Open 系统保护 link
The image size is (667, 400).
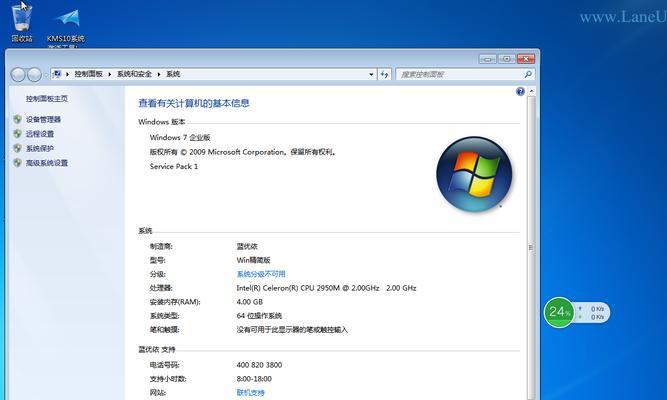click(x=40, y=149)
